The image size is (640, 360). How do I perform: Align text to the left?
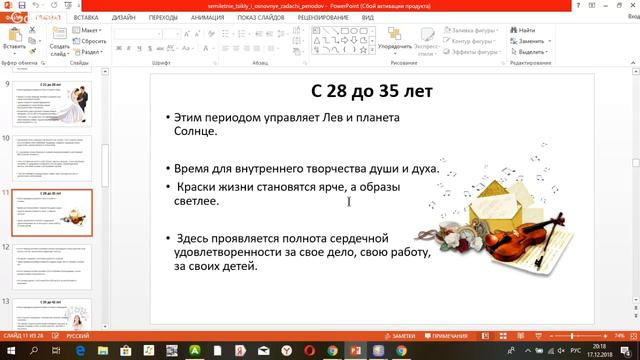point(225,49)
